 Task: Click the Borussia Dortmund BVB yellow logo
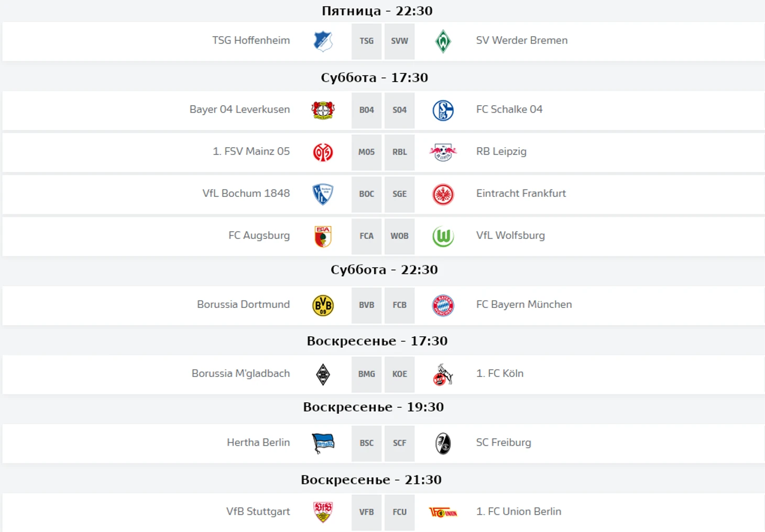(323, 305)
